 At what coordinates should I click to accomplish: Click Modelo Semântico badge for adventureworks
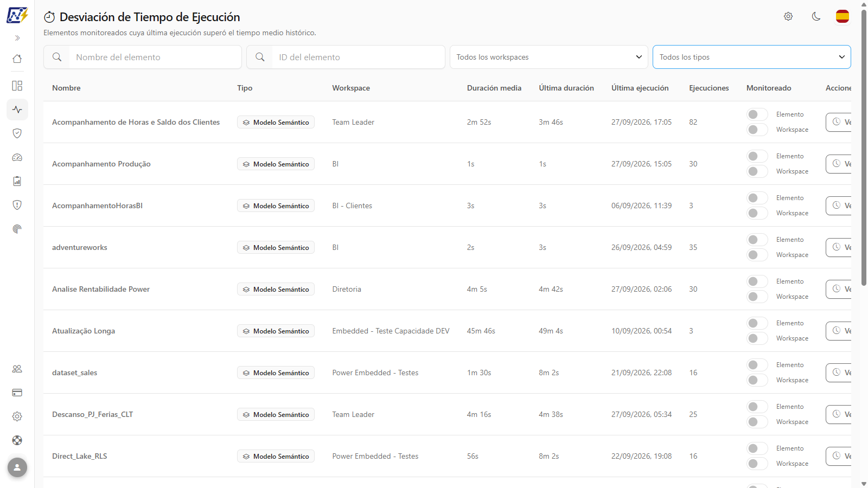click(276, 247)
